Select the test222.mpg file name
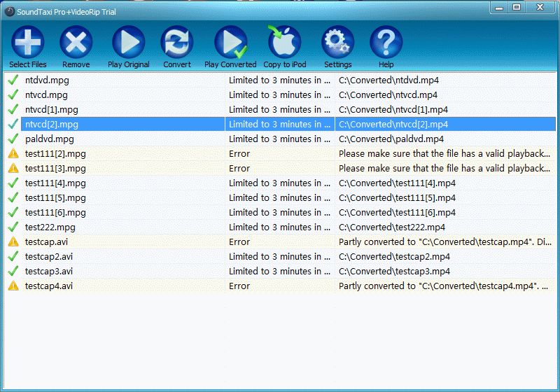 click(x=50, y=227)
